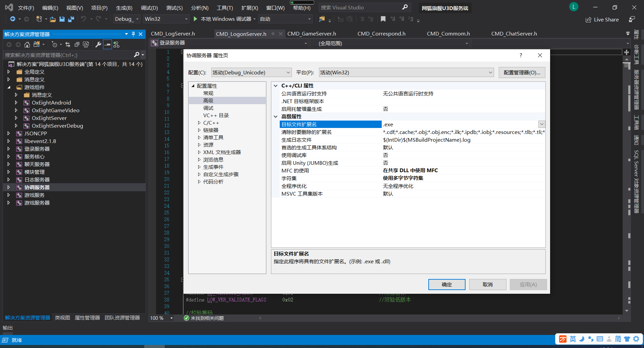Click the search magnifier in Visual Studio search box
Screen dimensions: 644x348
tap(405, 7)
